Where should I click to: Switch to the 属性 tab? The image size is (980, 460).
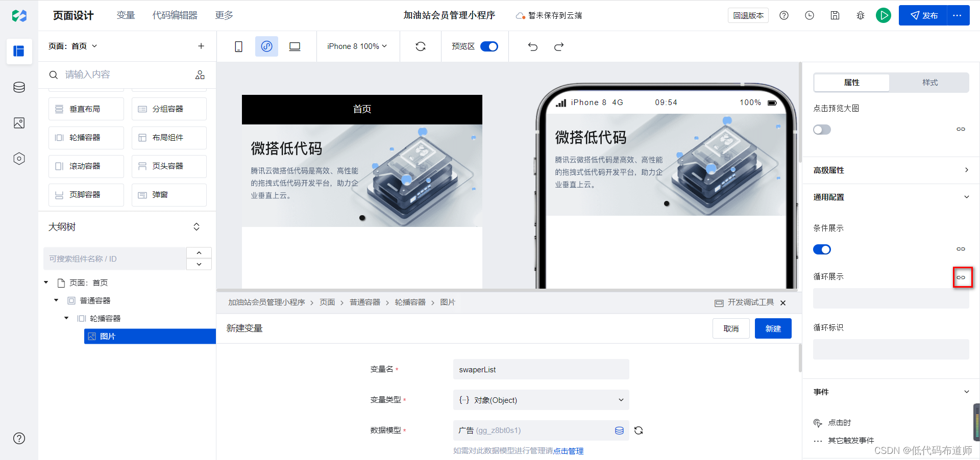point(851,83)
